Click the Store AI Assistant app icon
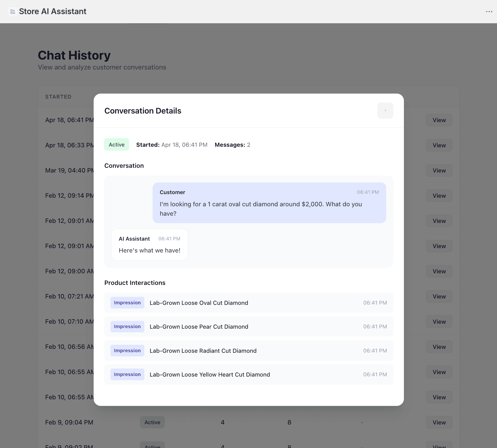The image size is (497, 448). (12, 11)
